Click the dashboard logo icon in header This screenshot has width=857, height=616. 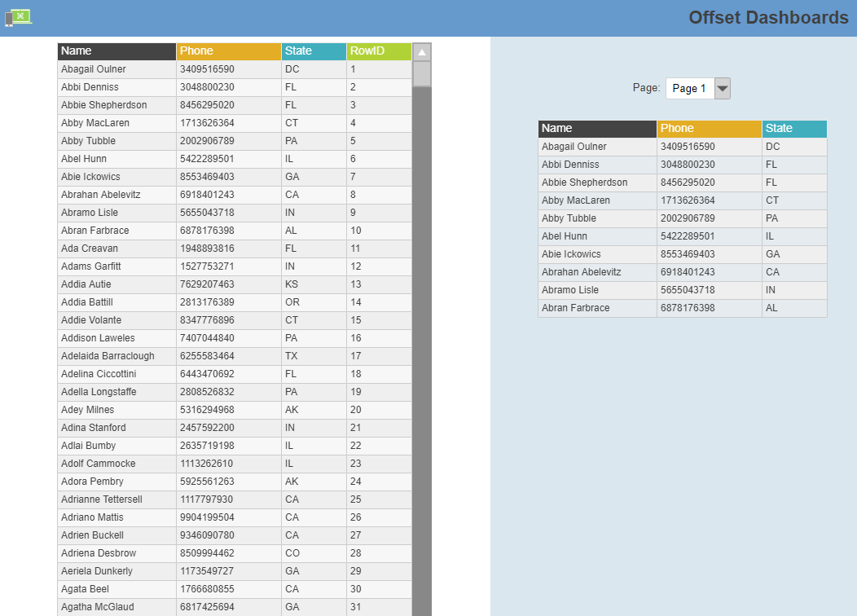pos(19,17)
